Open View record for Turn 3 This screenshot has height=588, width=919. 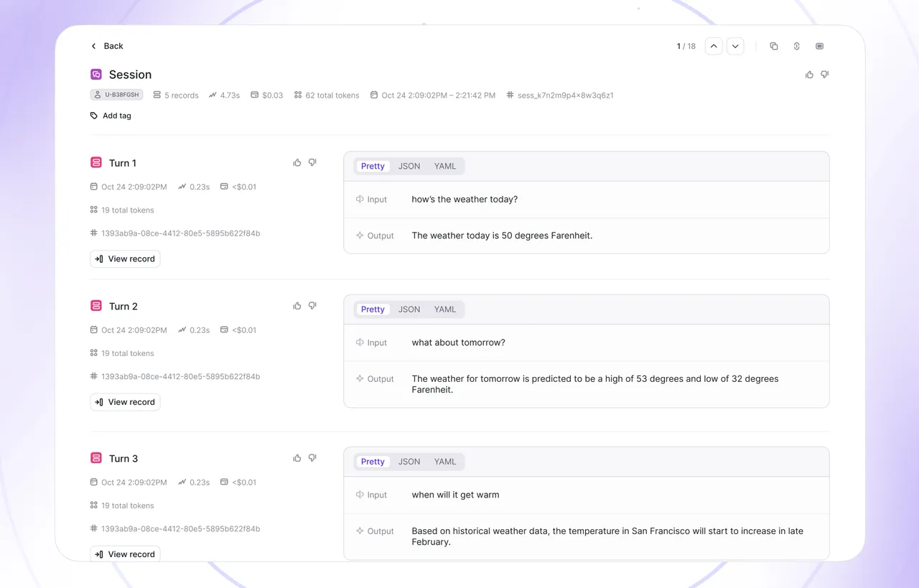tap(125, 554)
